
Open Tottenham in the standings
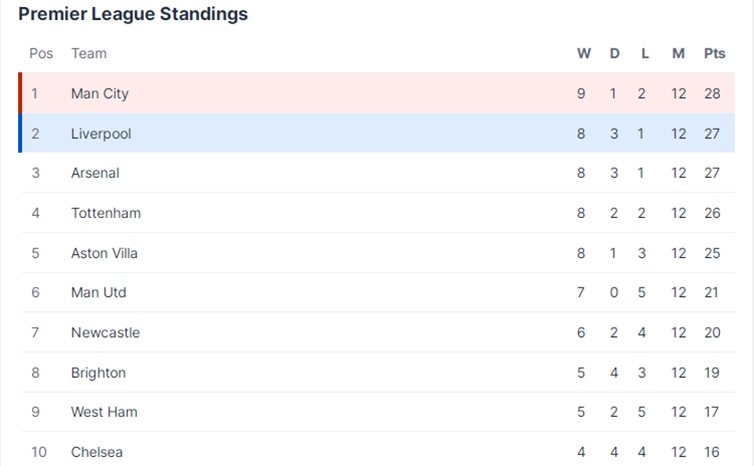(x=106, y=213)
